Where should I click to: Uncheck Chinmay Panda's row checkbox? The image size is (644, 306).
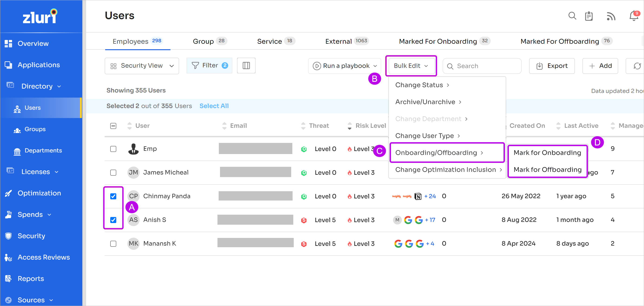(113, 196)
